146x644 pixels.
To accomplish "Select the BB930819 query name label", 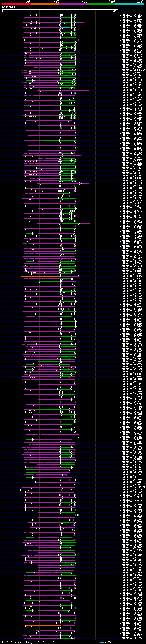I will (x=8, y=8).
